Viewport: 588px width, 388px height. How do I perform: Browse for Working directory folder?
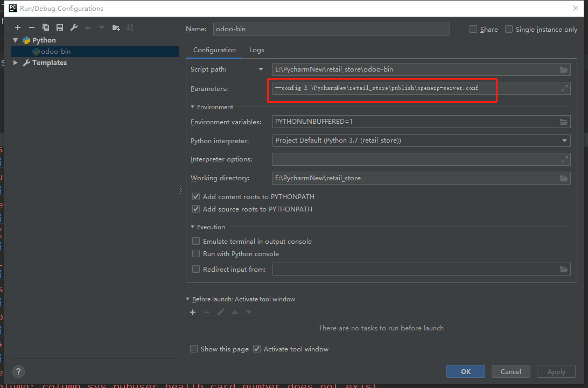(x=564, y=178)
